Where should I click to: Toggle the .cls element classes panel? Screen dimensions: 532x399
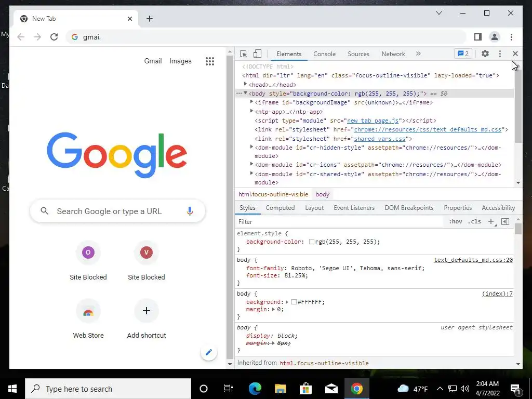click(474, 221)
